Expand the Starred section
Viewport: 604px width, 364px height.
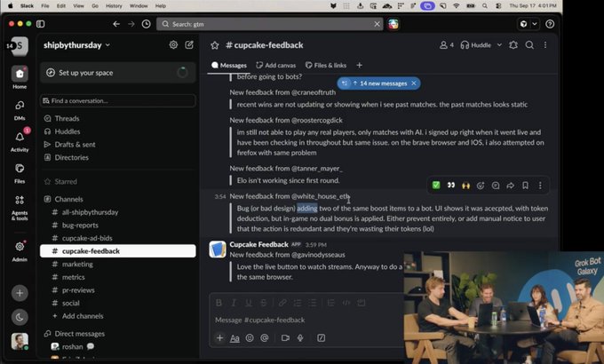66,181
